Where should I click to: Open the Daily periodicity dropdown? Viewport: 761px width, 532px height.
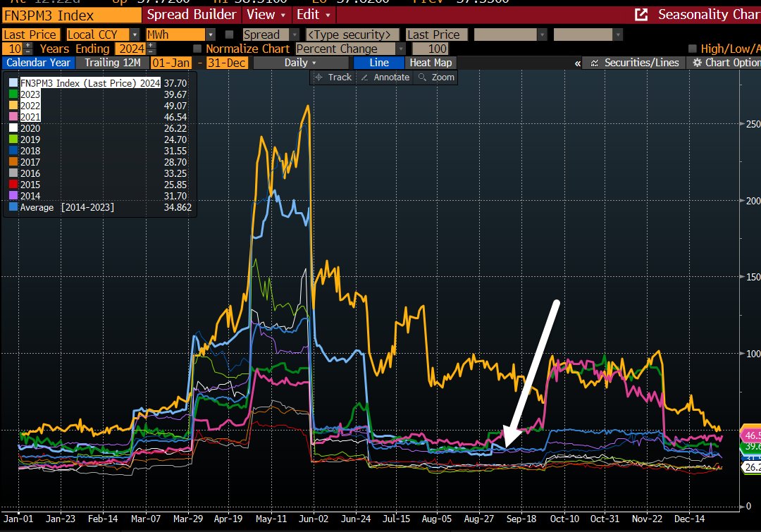(x=300, y=63)
